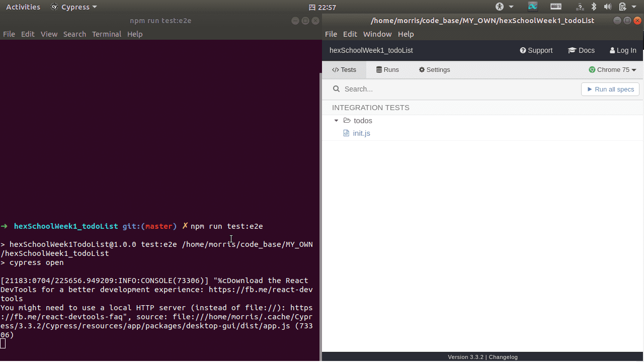Click the search magnifier icon
The image size is (644, 362).
336,89
